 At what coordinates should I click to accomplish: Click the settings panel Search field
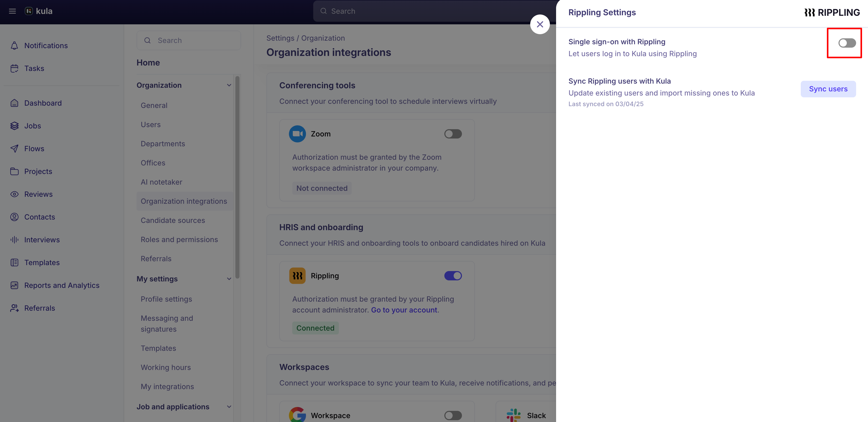pos(189,40)
